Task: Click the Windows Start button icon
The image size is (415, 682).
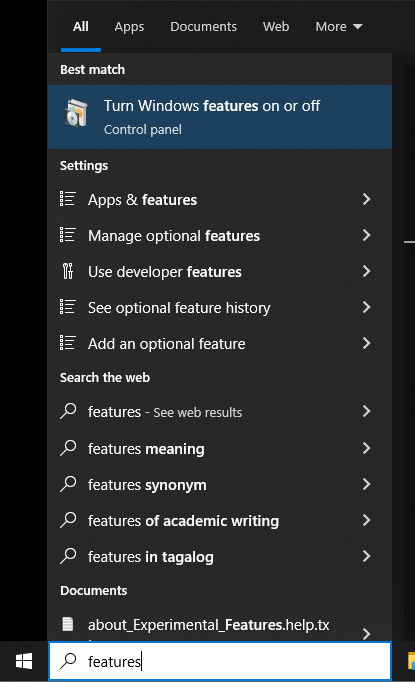Action: (x=24, y=662)
